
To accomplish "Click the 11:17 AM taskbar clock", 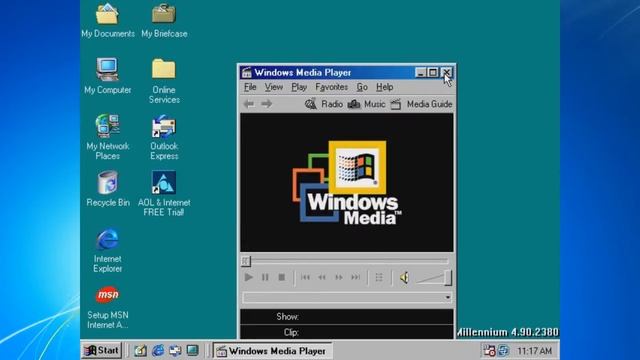I will (534, 351).
